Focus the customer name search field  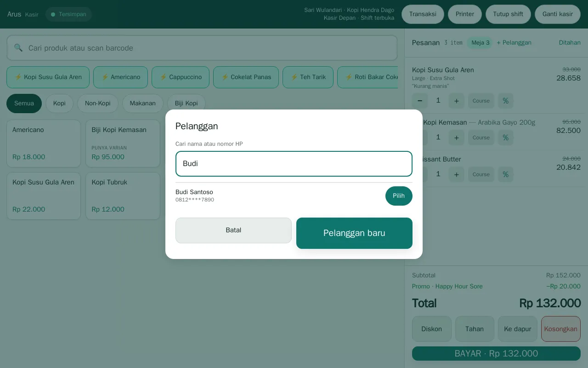point(294,164)
